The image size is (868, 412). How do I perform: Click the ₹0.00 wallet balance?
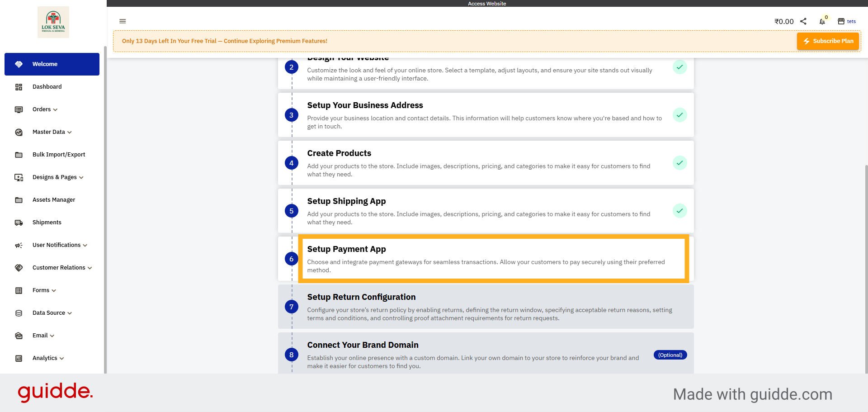point(784,21)
